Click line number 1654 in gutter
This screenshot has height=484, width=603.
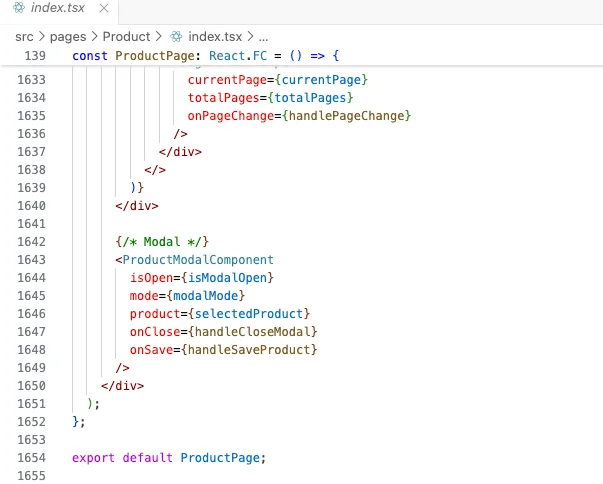(x=32, y=458)
